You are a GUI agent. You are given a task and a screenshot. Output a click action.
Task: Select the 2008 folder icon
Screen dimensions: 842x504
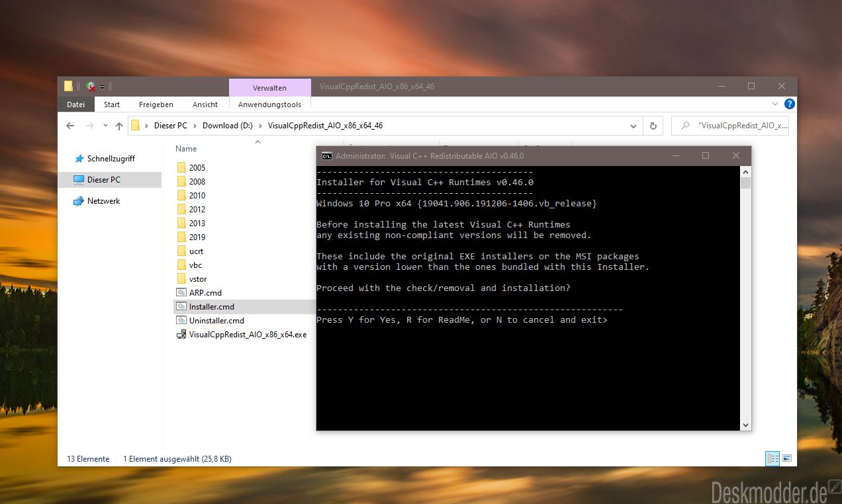coord(182,181)
